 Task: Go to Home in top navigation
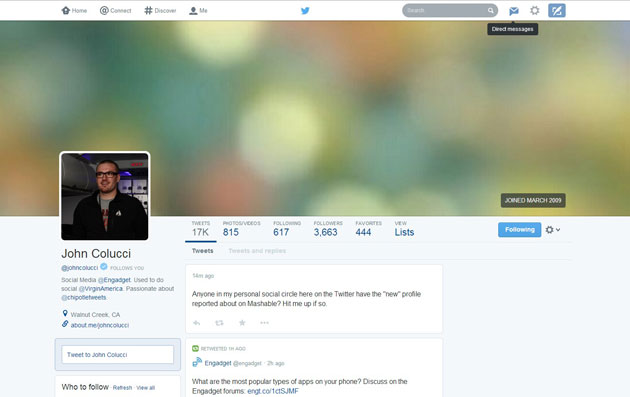click(74, 10)
